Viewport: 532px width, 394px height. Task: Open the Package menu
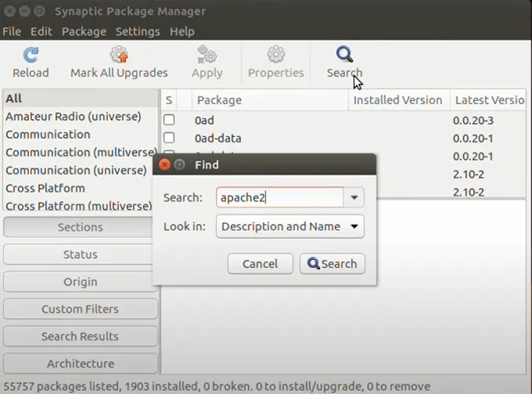pyautogui.click(x=84, y=31)
